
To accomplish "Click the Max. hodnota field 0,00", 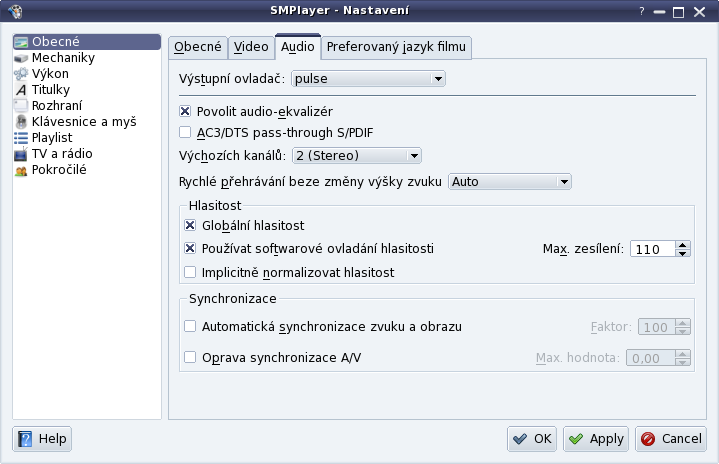I will [651, 358].
